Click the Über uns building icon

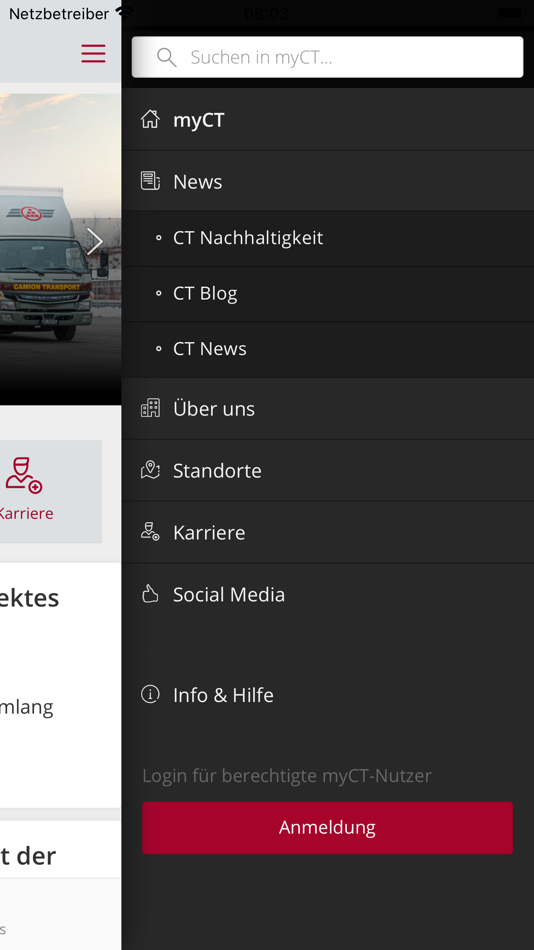150,408
